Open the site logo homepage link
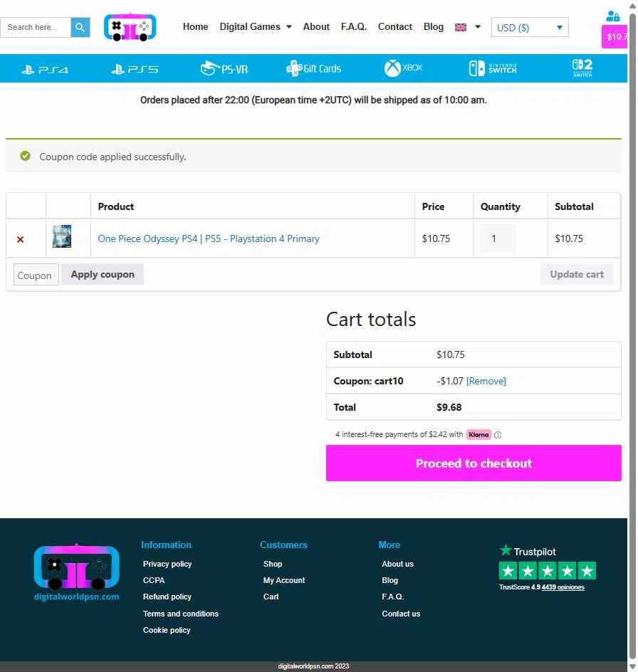638x672 pixels. click(130, 28)
